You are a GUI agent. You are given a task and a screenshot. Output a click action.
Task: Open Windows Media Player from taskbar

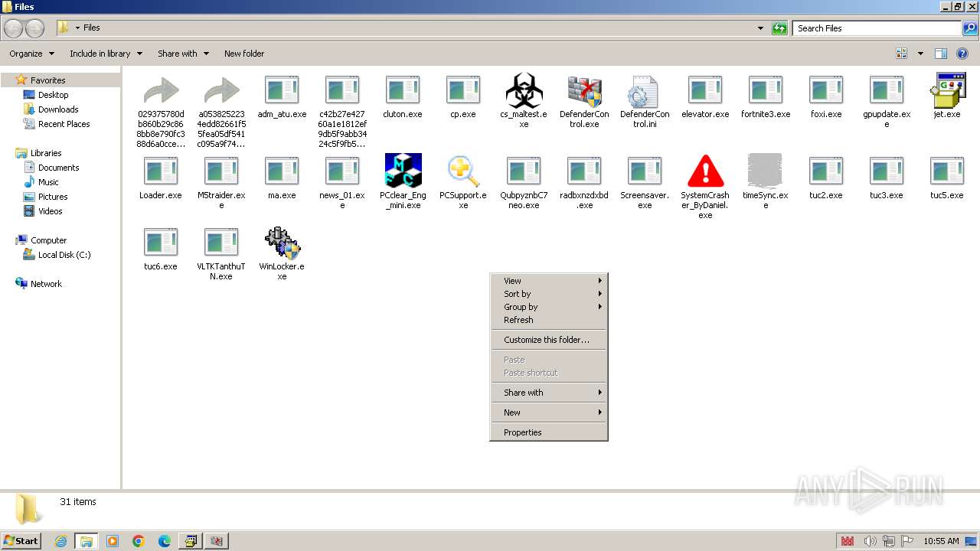113,541
